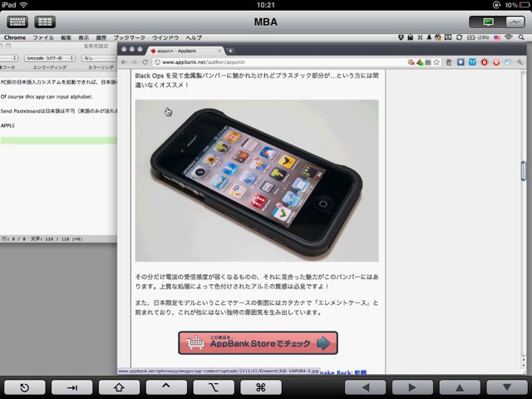Reload the AppBank page
532x399 pixels.
click(x=145, y=62)
